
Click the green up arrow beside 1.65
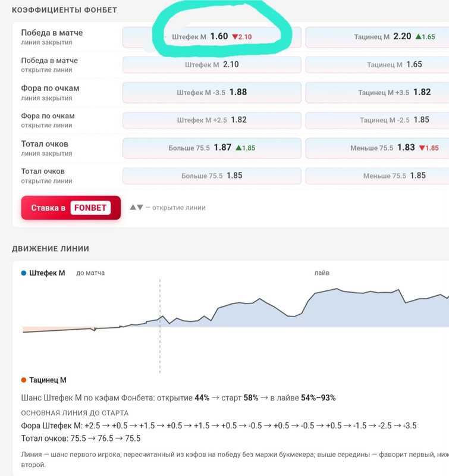(x=418, y=37)
